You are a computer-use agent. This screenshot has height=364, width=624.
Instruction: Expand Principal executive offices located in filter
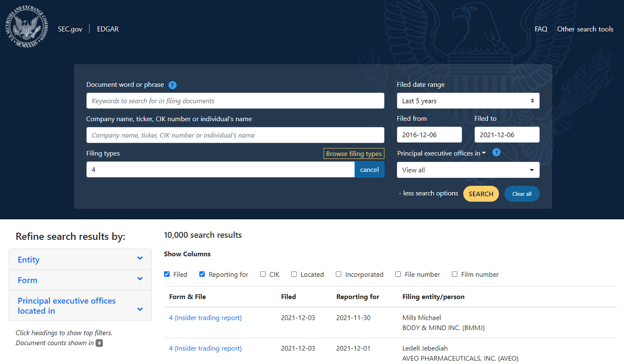[80, 306]
